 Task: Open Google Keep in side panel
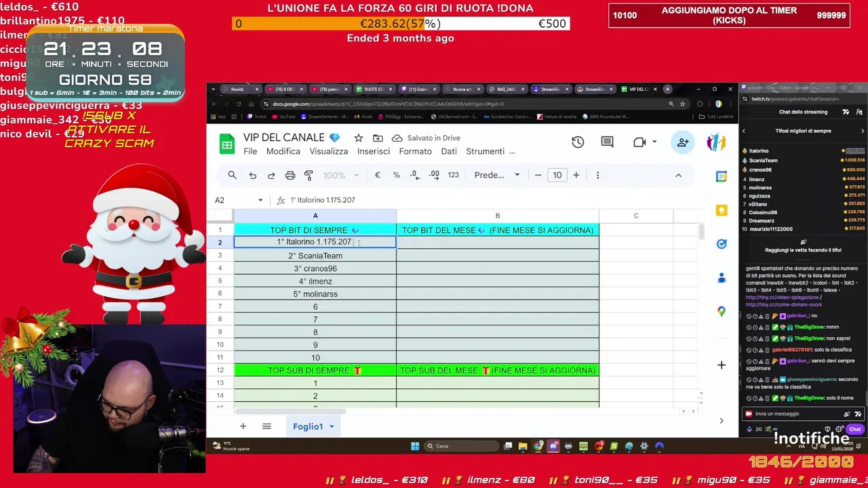point(722,210)
